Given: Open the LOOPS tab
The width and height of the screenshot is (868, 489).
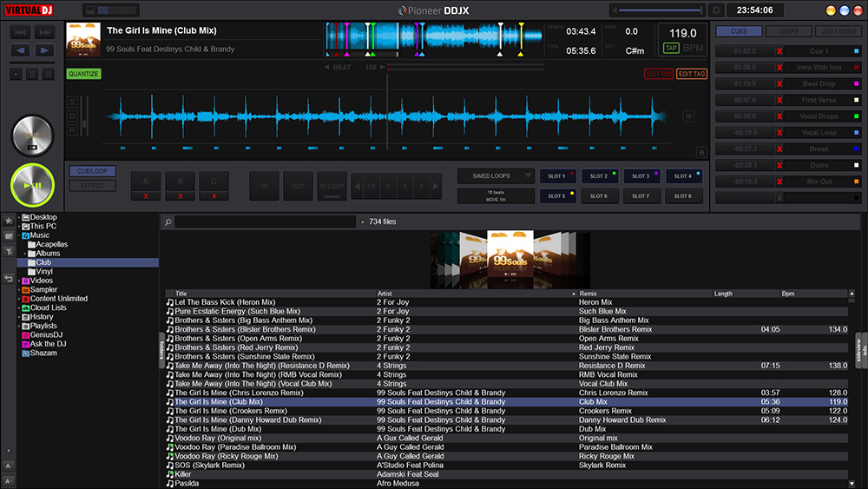Looking at the screenshot, I should click(788, 31).
